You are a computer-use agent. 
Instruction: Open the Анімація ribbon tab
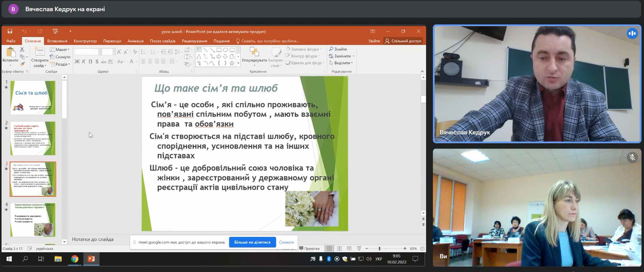135,41
